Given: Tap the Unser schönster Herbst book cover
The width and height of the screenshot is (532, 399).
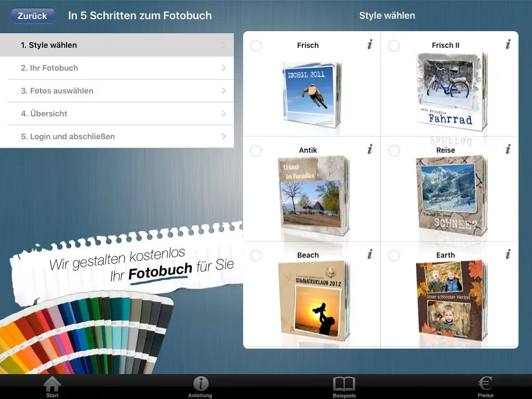Looking at the screenshot, I should coord(451,301).
